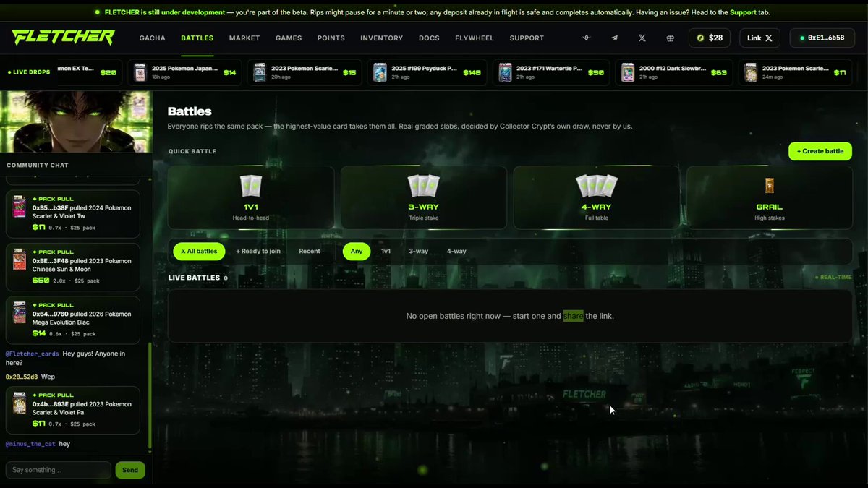
Task: Send the chat message
Action: pyautogui.click(x=130, y=470)
